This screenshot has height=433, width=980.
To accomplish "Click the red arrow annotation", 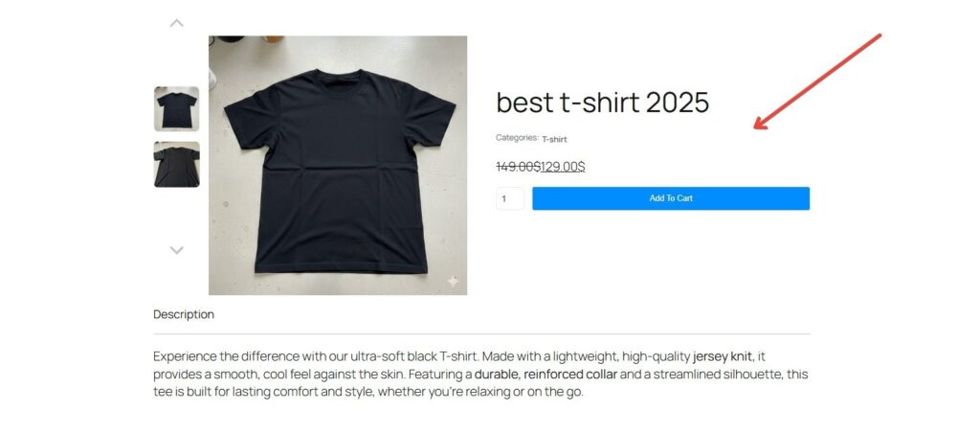I will click(817, 81).
